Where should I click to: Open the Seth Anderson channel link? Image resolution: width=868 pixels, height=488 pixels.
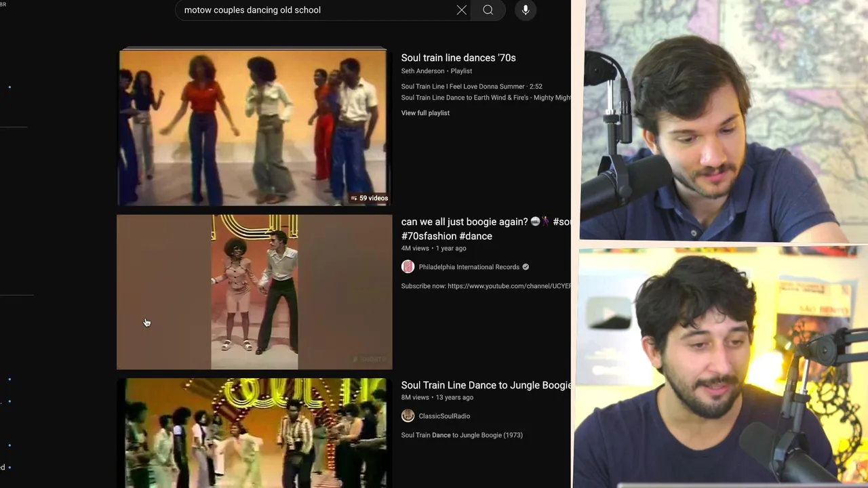click(422, 71)
